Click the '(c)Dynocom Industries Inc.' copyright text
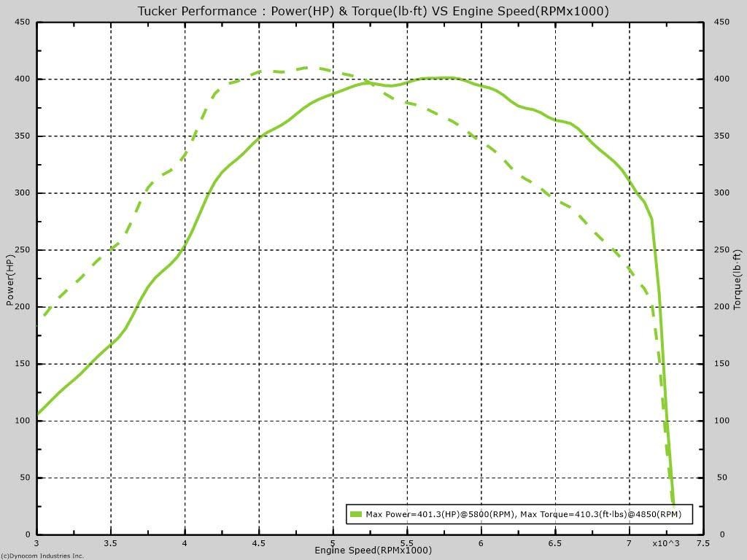747x560 pixels. (42, 556)
